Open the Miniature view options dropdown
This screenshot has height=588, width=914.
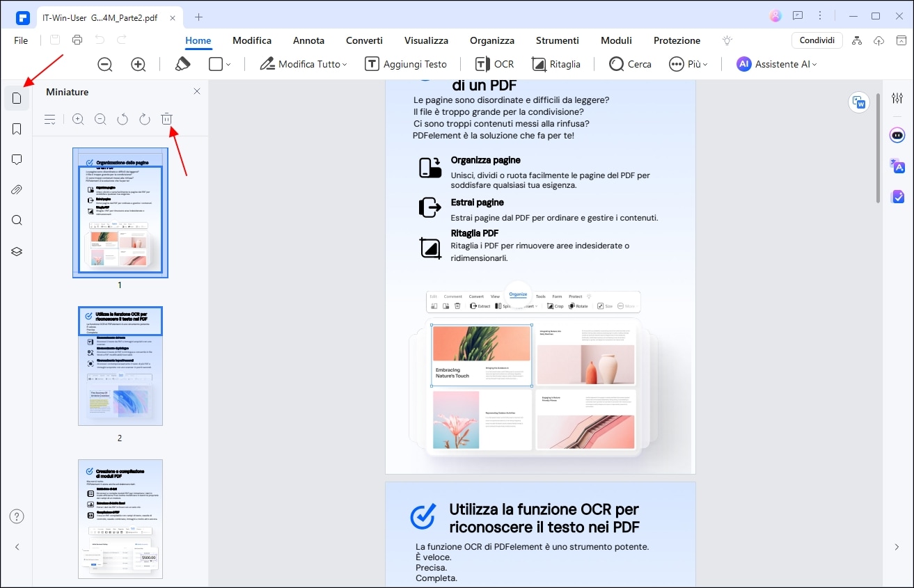(x=50, y=119)
